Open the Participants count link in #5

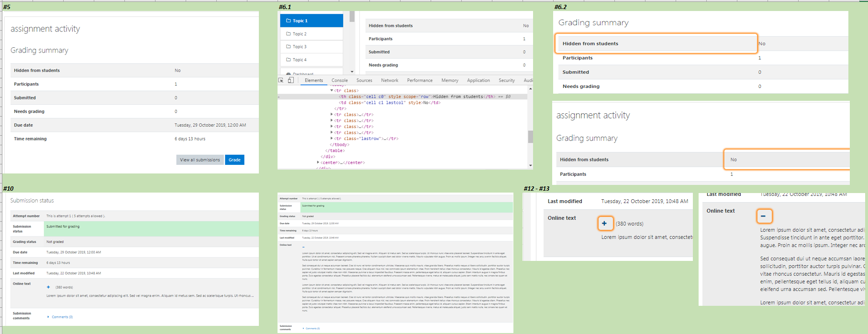click(x=176, y=84)
